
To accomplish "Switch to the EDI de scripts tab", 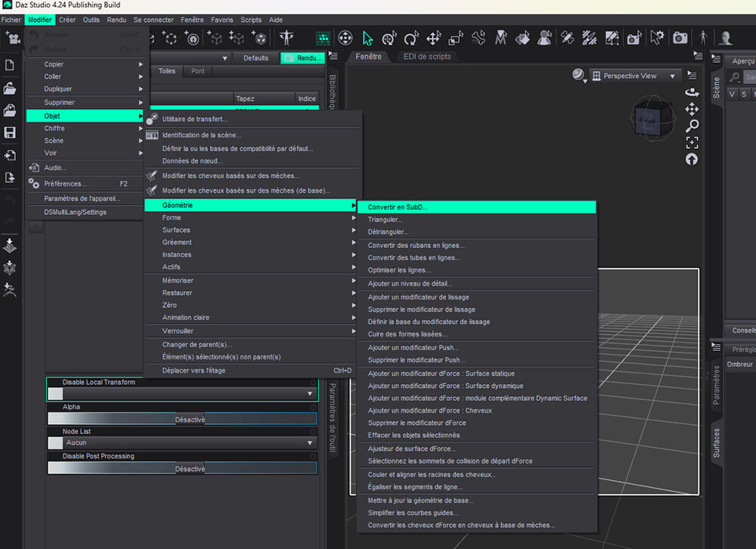I will coord(426,57).
